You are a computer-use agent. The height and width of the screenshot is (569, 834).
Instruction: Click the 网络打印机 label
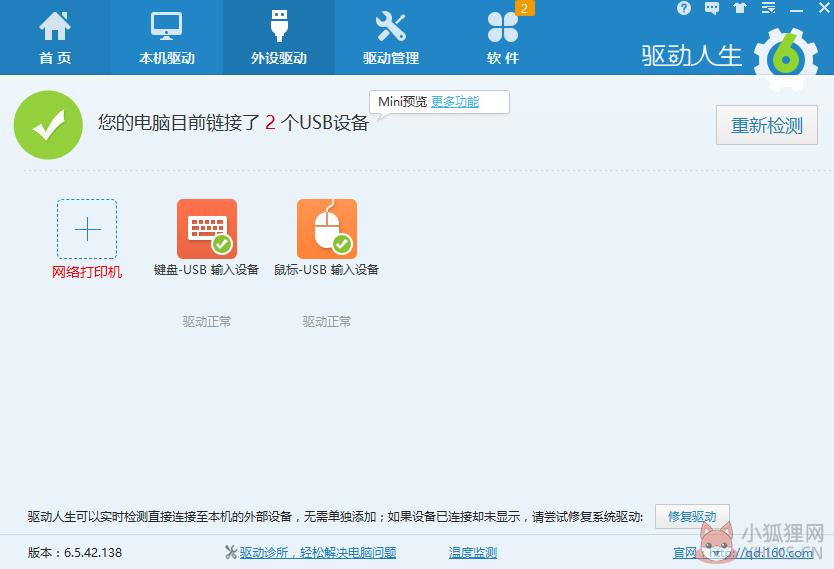(87, 272)
